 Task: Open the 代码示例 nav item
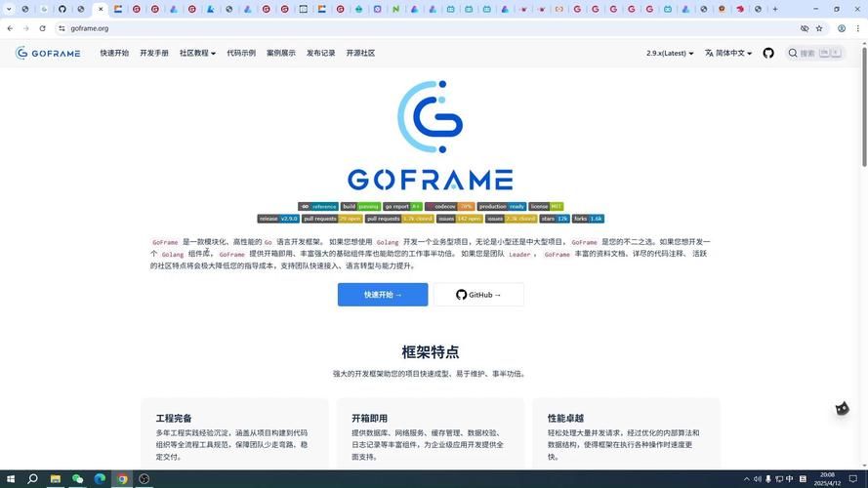(241, 53)
